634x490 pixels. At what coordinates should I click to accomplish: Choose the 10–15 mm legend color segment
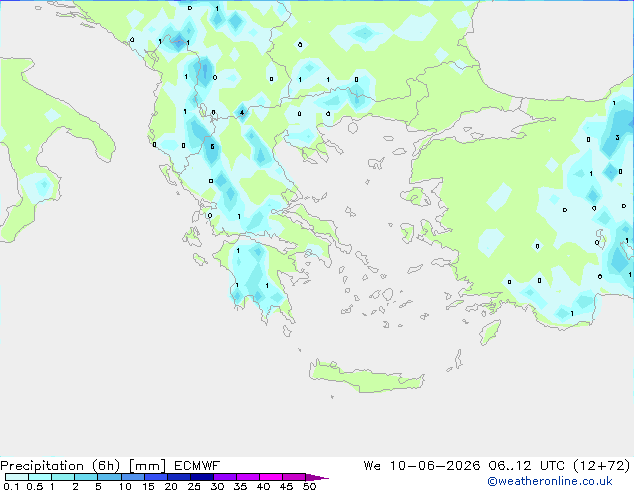pyautogui.click(x=133, y=477)
